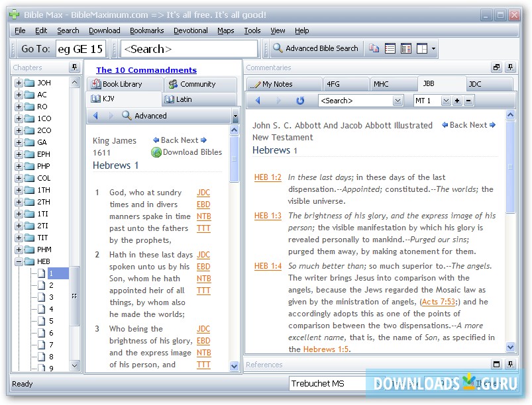Pin the Chapters panel

pyautogui.click(x=75, y=67)
